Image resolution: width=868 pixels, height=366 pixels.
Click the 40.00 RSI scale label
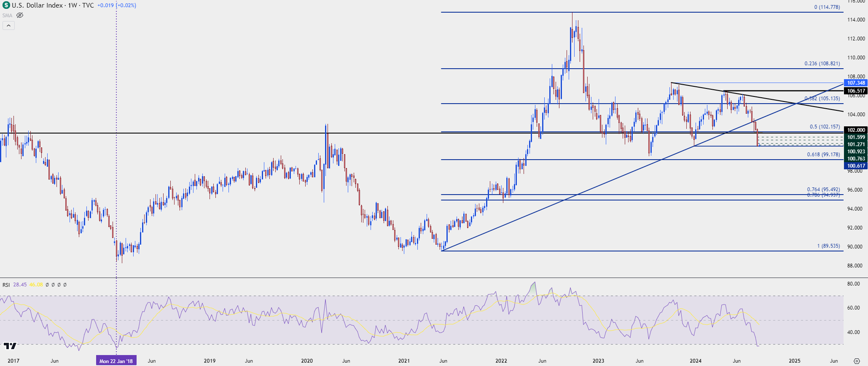click(x=854, y=332)
